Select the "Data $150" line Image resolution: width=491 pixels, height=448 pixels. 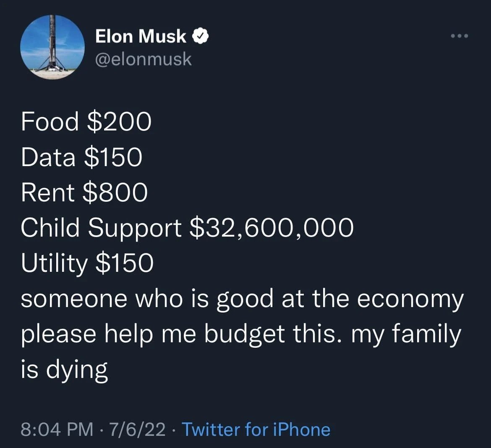pyautogui.click(x=82, y=157)
